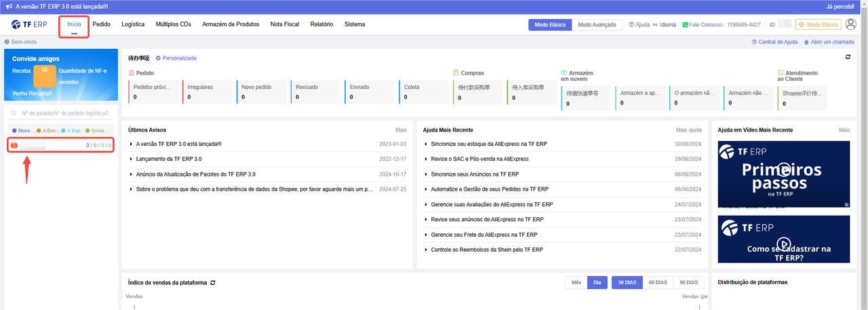Click the diamond icon in Modo Básico badge
This screenshot has width=868, height=310.
802,24
